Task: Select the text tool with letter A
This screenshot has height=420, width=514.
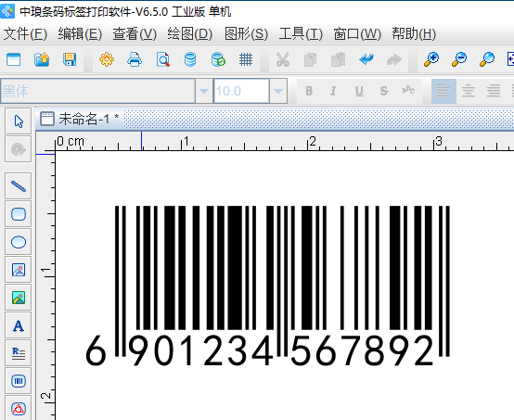Action: tap(19, 325)
